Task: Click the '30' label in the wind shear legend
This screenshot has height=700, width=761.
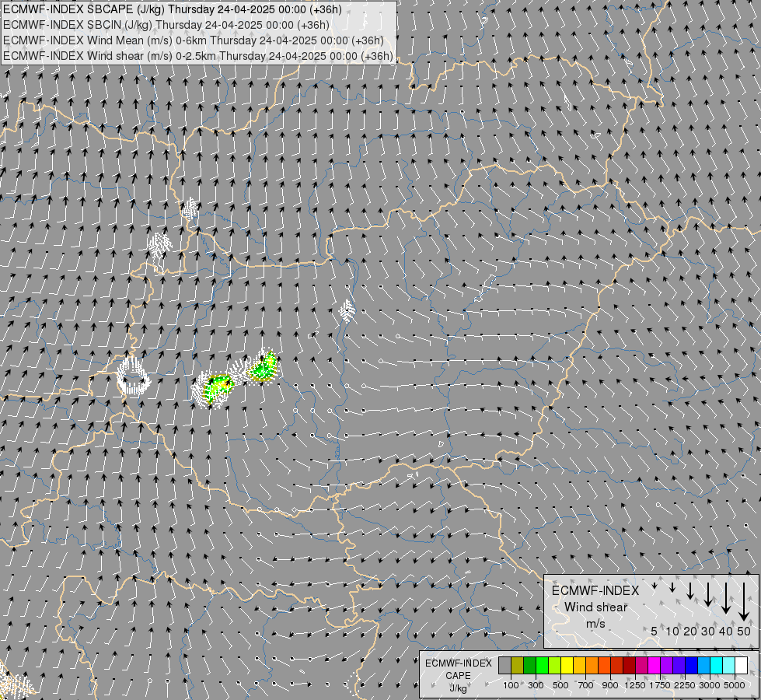Action: [x=708, y=631]
